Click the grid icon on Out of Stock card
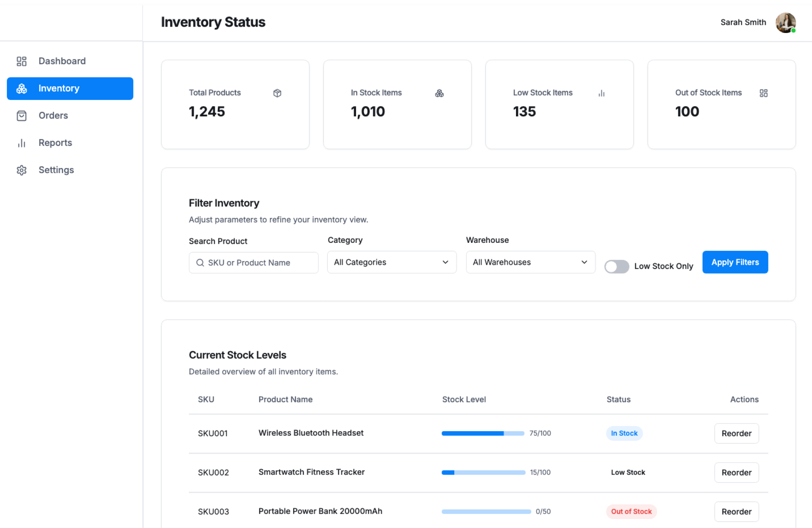Viewport: 812px width, 528px height. (763, 93)
